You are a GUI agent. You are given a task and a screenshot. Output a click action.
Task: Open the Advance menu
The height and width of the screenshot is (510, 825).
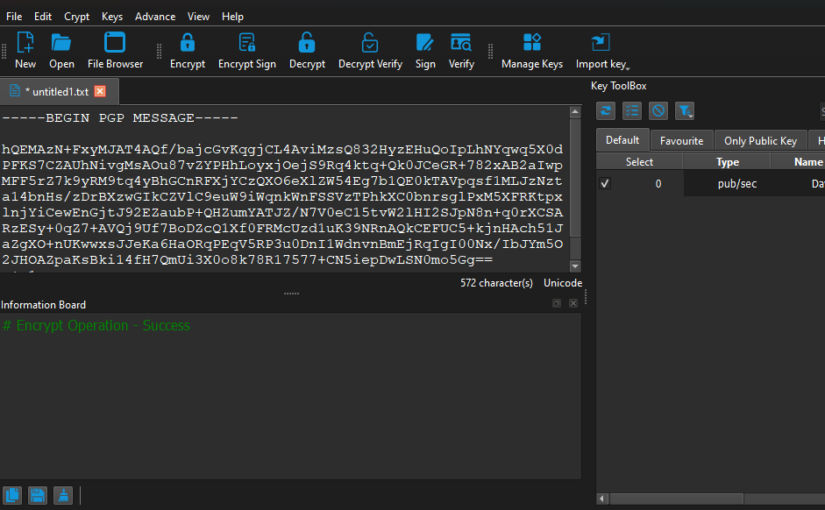[155, 16]
